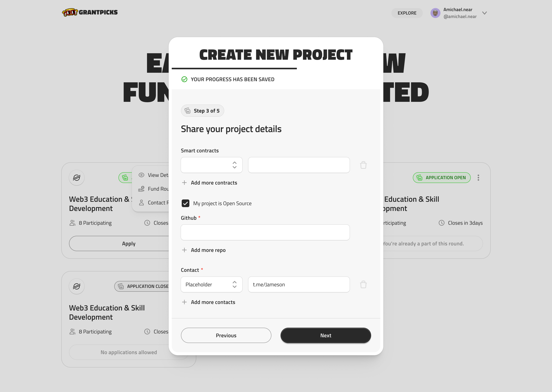Click the person icon next to Contact option
This screenshot has height=392, width=552.
141,203
